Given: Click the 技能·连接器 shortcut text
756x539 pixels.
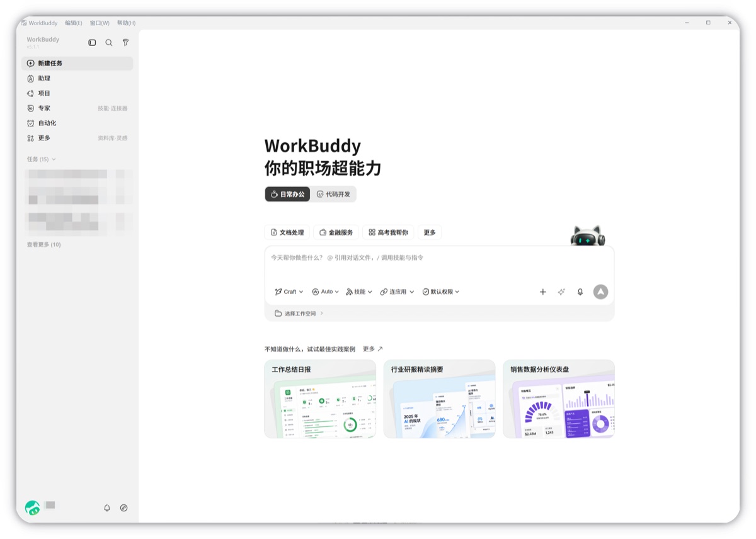Looking at the screenshot, I should click(x=113, y=108).
